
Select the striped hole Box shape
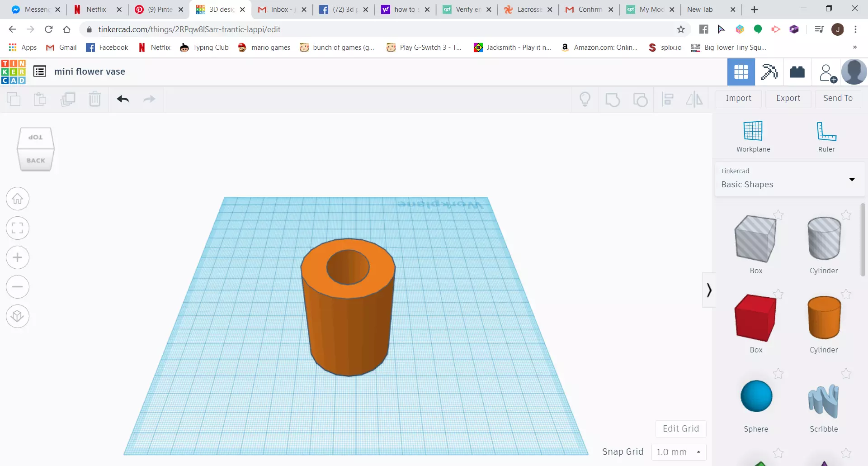coord(755,239)
